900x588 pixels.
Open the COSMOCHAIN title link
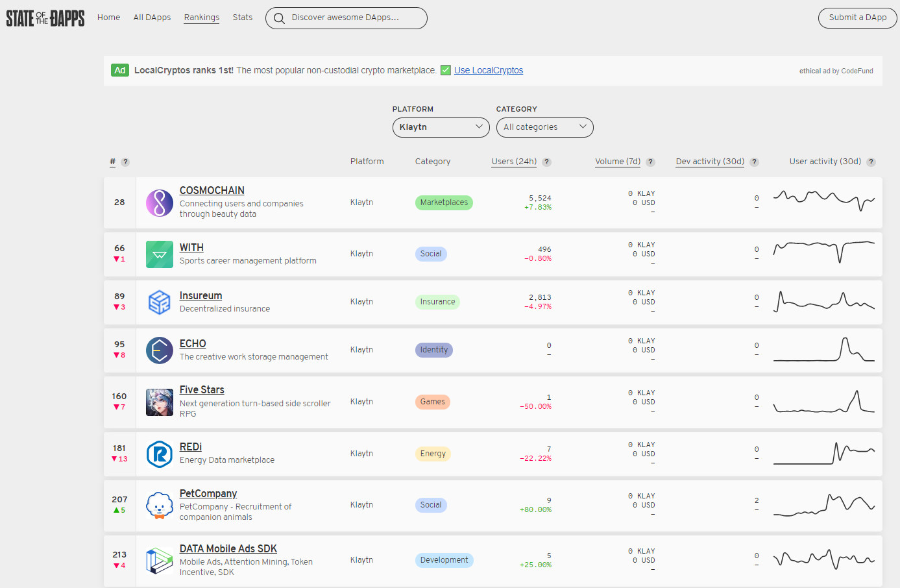212,191
